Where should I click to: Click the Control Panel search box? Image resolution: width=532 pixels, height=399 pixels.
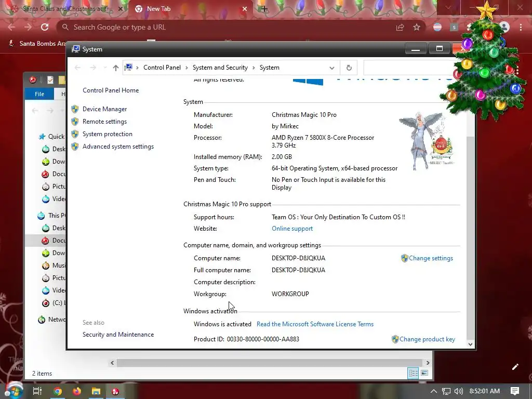[x=409, y=68]
